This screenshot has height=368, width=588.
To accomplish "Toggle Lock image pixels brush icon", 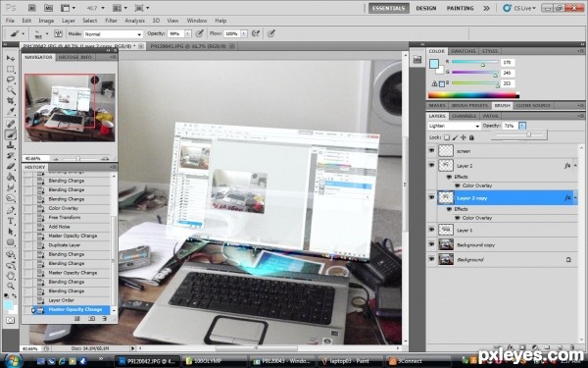I will coord(455,137).
